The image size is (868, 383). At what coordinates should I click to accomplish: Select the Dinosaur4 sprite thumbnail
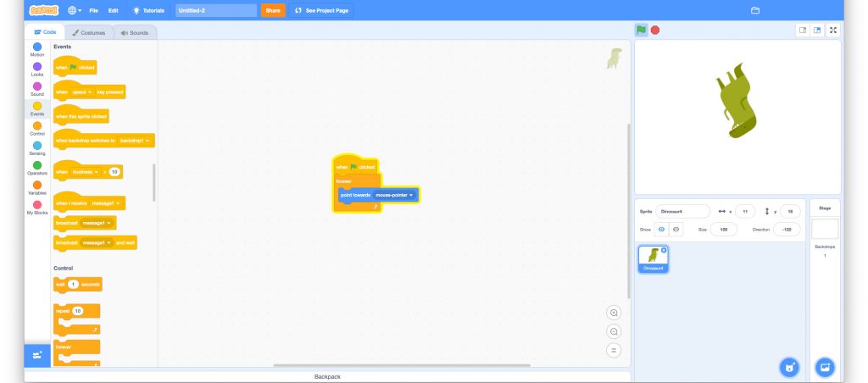coord(654,259)
